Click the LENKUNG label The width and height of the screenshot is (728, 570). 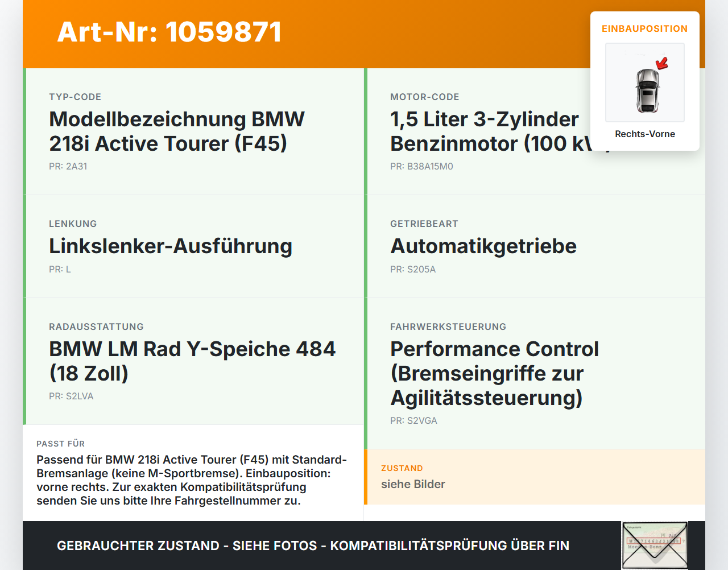pyautogui.click(x=73, y=224)
